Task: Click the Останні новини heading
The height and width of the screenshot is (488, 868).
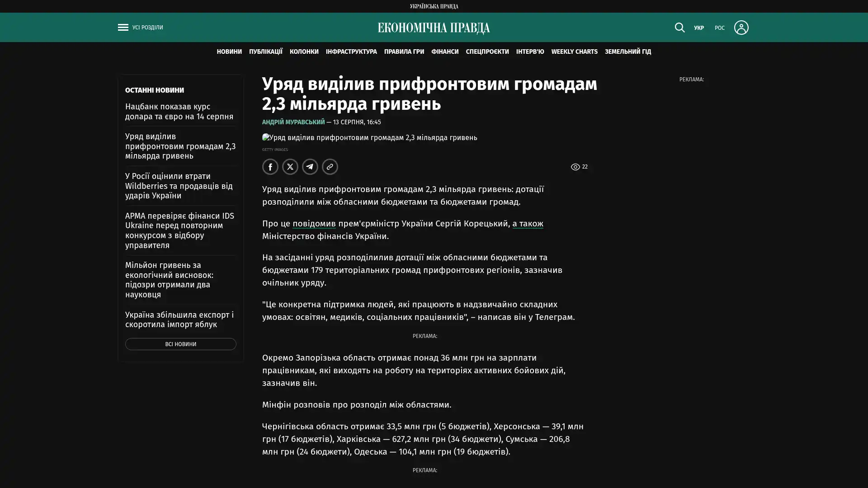Action: (155, 90)
